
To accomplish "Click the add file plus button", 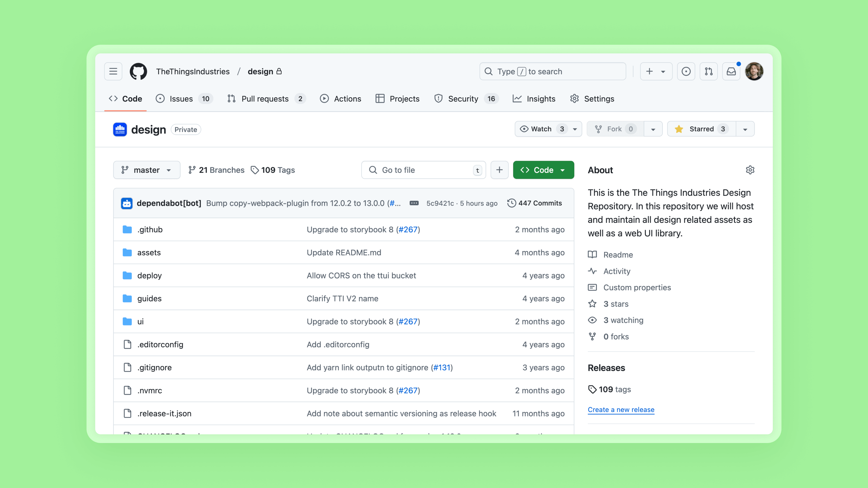I will pyautogui.click(x=499, y=170).
